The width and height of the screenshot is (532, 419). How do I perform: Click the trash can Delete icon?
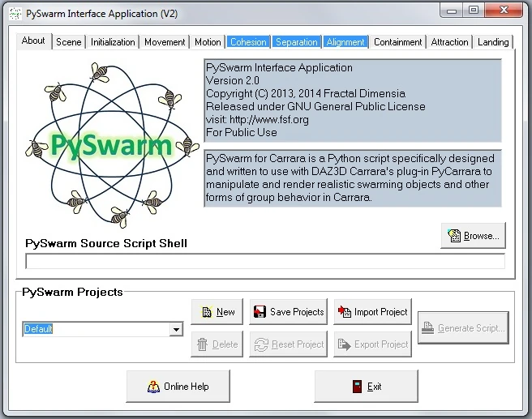tap(202, 344)
